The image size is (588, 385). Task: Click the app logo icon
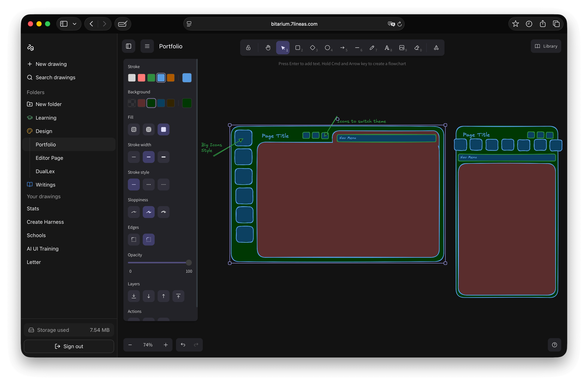pos(30,47)
